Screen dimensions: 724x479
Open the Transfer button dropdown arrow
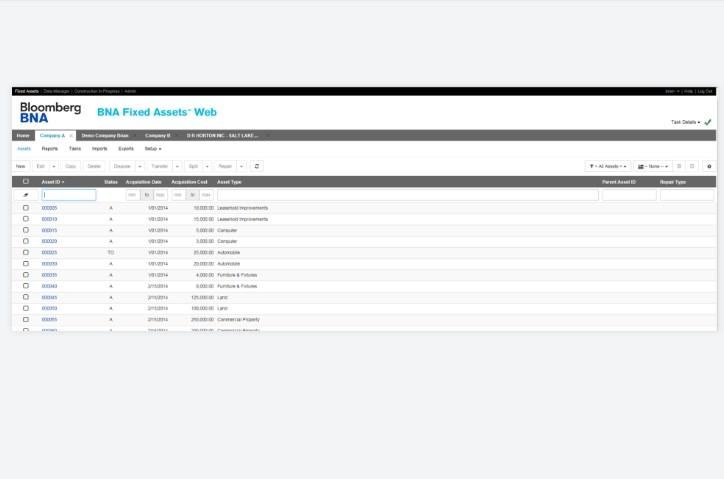point(177,166)
